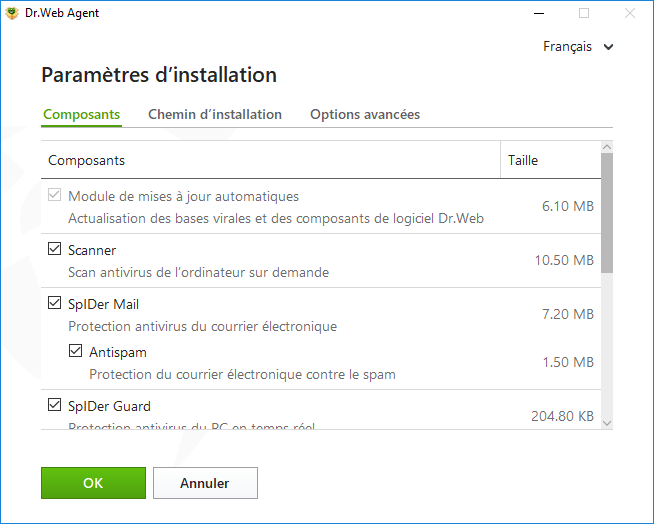Screen dimensions: 654x524
Task: Confirm settings with the green OK button
Action: pyautogui.click(x=93, y=483)
